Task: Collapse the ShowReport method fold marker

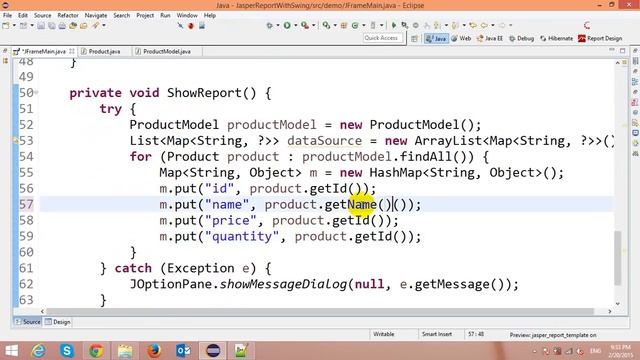Action: 36,93
